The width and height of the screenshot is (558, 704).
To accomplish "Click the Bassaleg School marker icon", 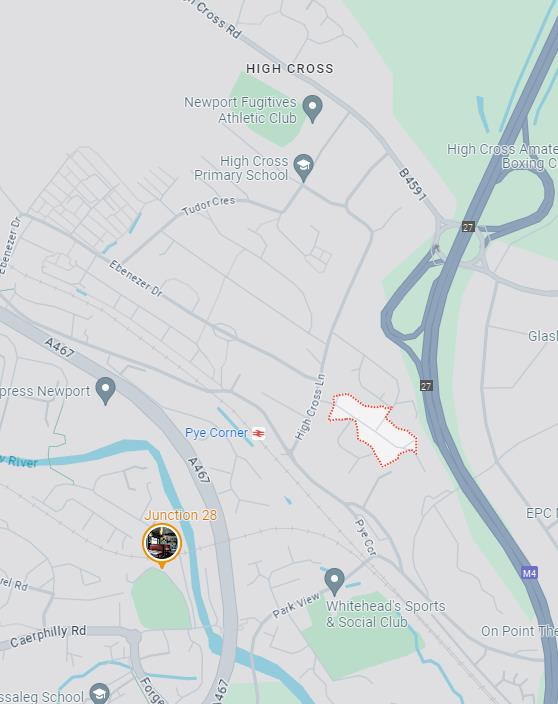I will (99, 694).
